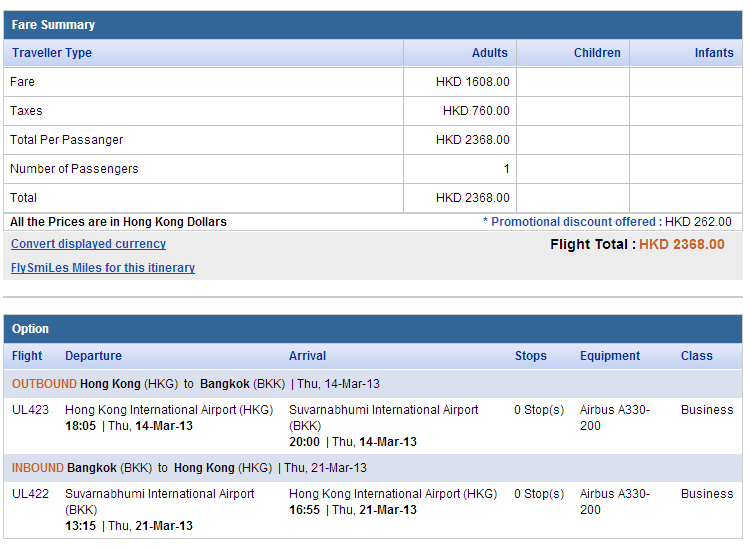The height and width of the screenshot is (549, 750).
Task: Select the Traveller Type column header
Action: tap(52, 53)
